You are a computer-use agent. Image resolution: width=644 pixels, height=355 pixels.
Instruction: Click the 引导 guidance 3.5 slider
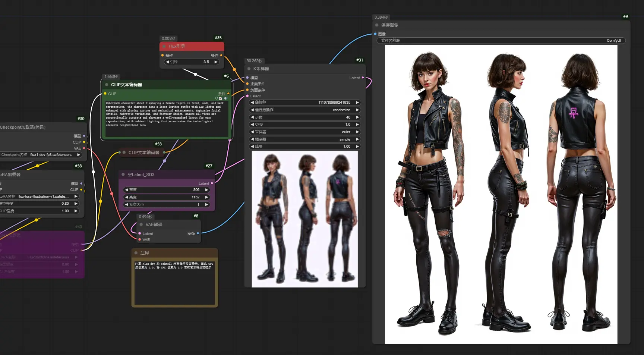pos(192,62)
